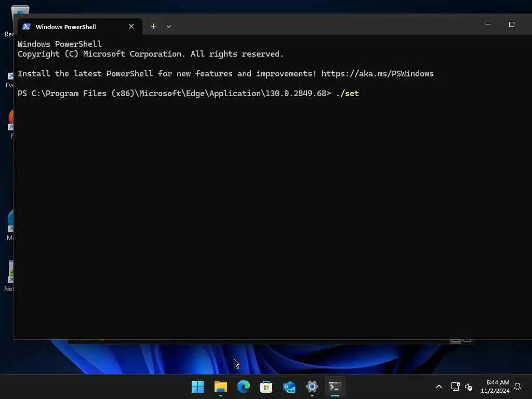Open Outlook from the taskbar

pos(289,387)
